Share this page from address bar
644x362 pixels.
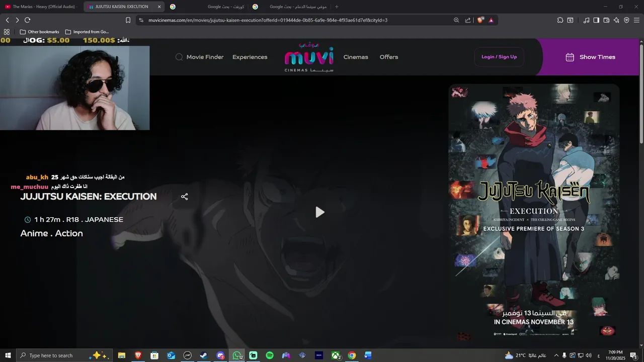point(468,20)
